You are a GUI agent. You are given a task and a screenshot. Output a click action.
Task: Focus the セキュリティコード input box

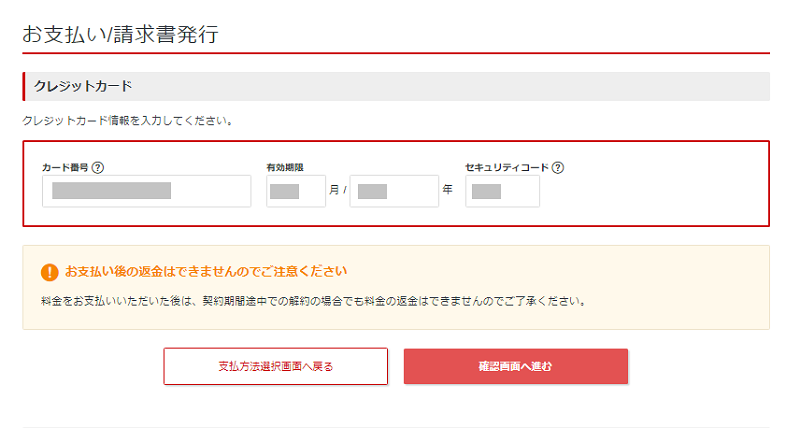[x=502, y=191]
